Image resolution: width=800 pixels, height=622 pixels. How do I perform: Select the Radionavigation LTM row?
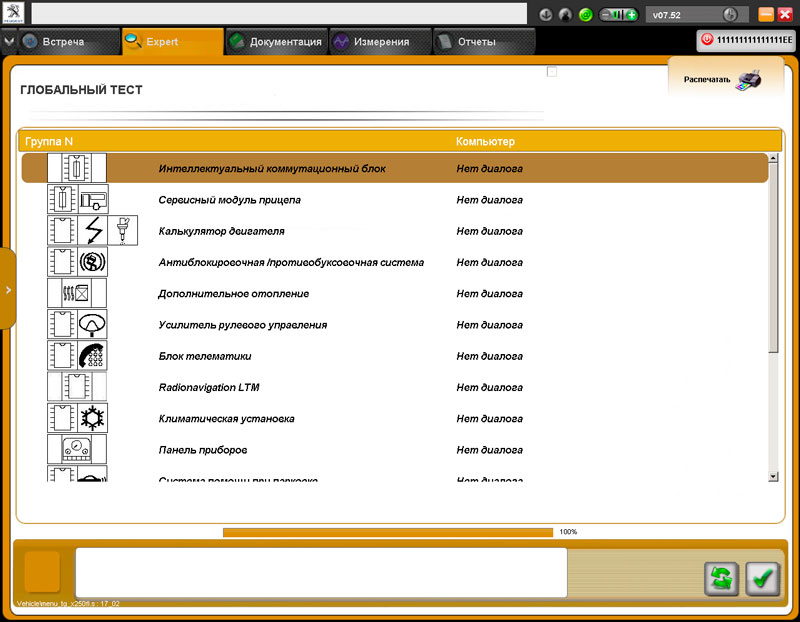[208, 387]
